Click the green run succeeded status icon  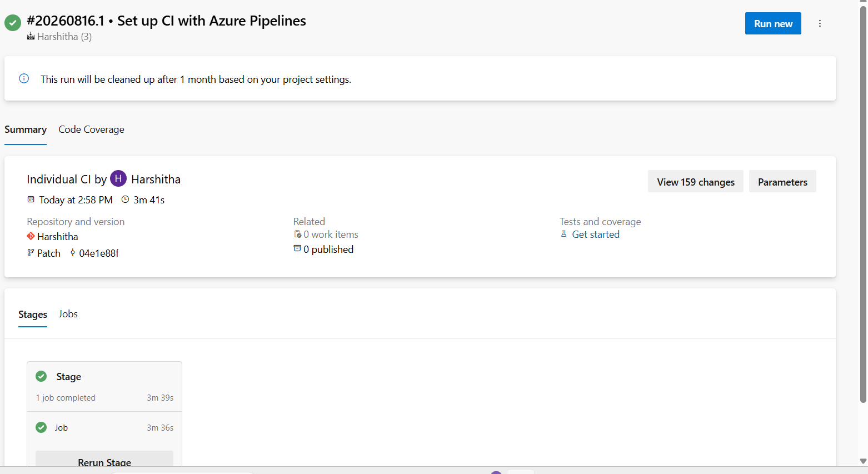click(13, 23)
